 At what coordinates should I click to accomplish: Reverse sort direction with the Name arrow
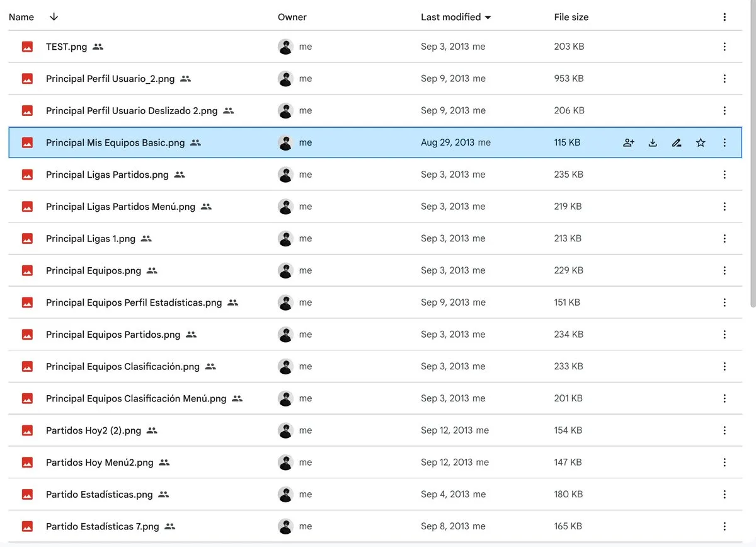point(54,17)
